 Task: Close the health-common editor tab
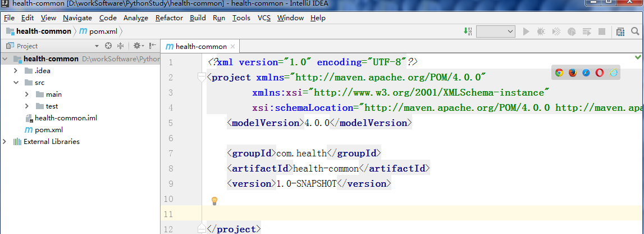[x=232, y=47]
